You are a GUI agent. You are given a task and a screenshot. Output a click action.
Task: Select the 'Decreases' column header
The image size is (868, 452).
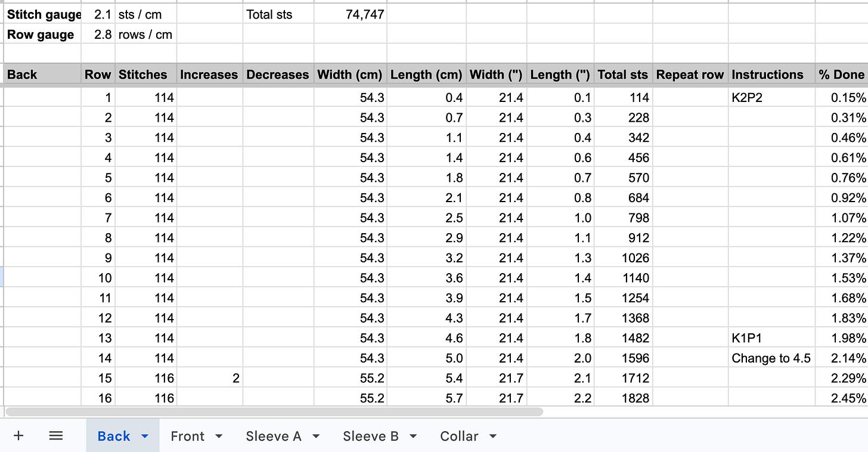(278, 75)
